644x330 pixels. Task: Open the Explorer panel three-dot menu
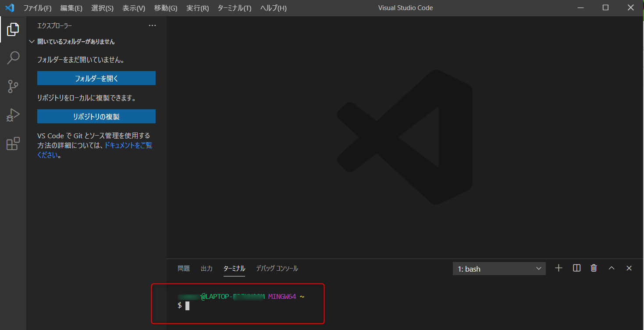coord(152,25)
